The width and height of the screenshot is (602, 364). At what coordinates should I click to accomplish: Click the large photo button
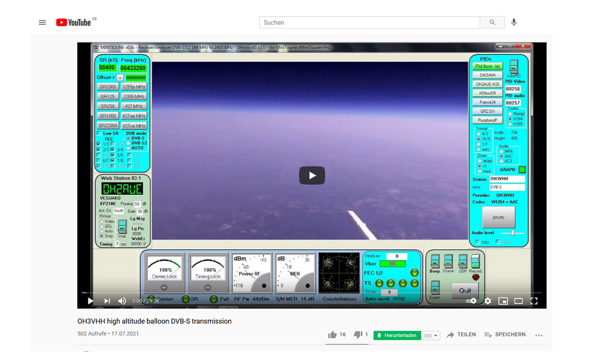coord(498,217)
